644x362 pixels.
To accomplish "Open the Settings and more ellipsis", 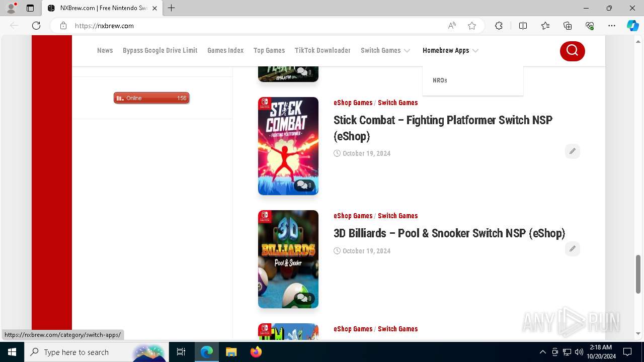I will (612, 26).
